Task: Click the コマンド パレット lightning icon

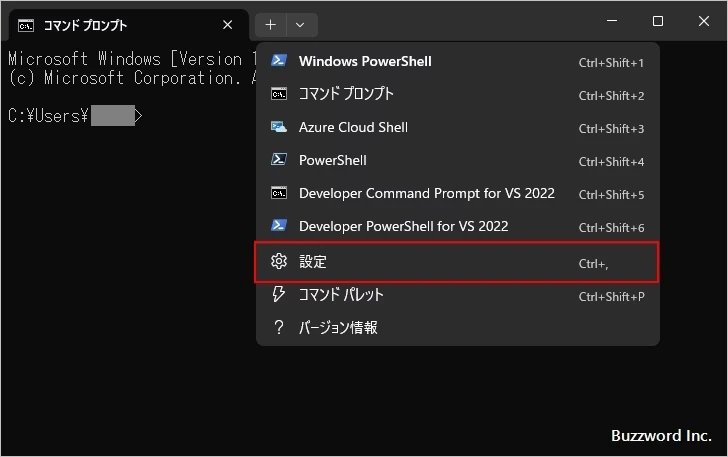Action: 279,295
